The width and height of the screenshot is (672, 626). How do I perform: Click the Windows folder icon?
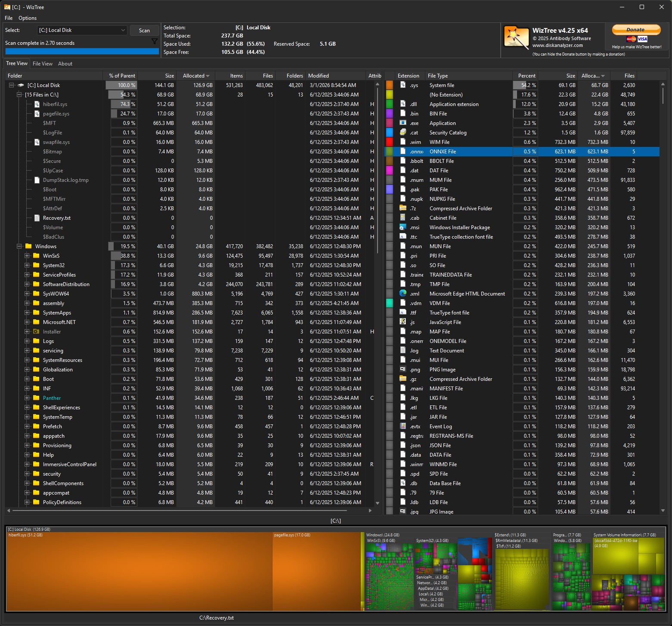point(29,246)
